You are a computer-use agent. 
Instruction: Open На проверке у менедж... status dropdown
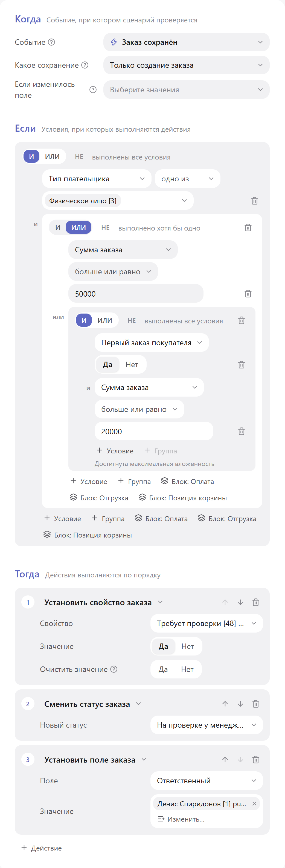tap(207, 725)
